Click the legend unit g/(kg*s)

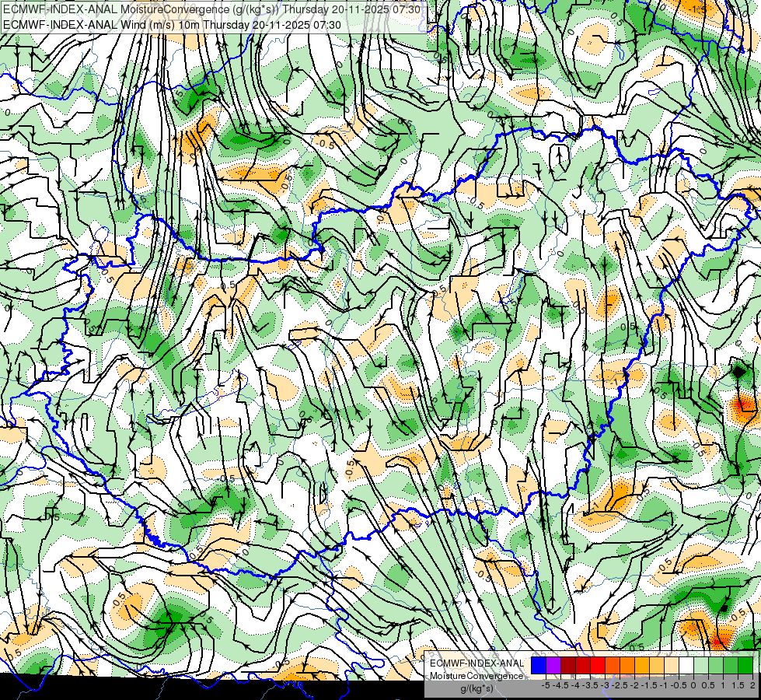476,689
